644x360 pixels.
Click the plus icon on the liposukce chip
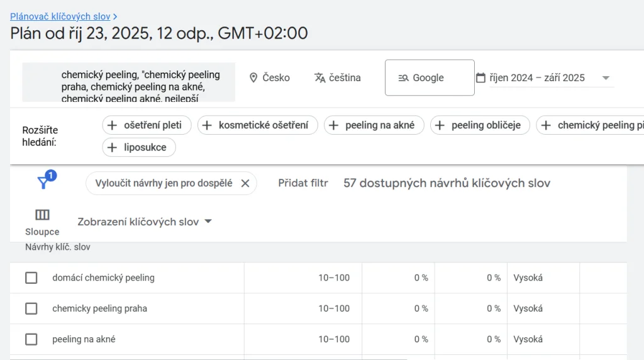(112, 147)
